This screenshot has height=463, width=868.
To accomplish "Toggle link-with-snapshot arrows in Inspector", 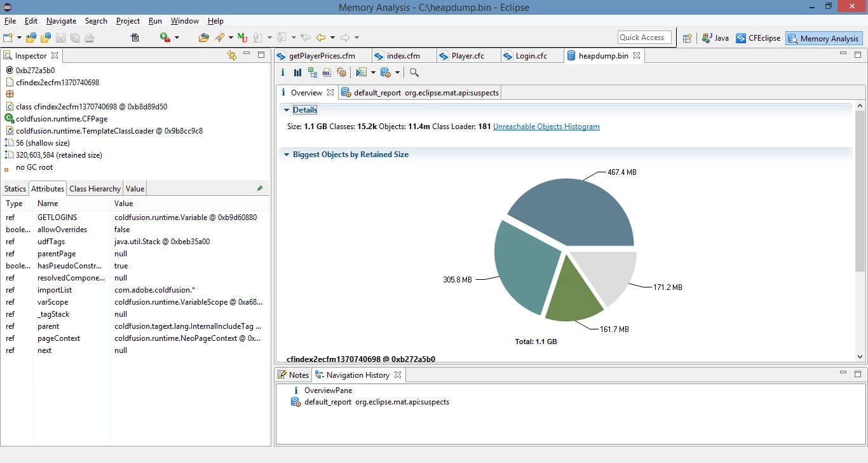I will [232, 55].
